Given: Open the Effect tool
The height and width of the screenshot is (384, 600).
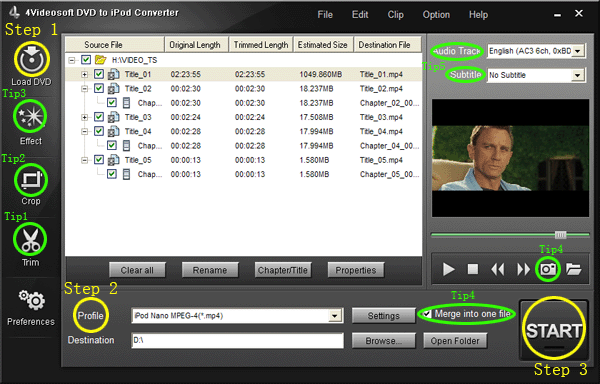Looking at the screenshot, I should (x=30, y=116).
